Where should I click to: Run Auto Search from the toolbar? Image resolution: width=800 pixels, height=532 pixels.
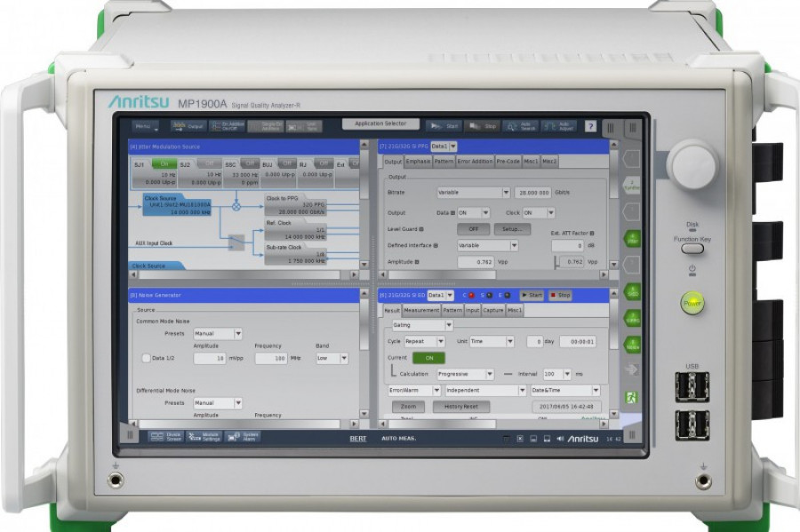[x=520, y=126]
